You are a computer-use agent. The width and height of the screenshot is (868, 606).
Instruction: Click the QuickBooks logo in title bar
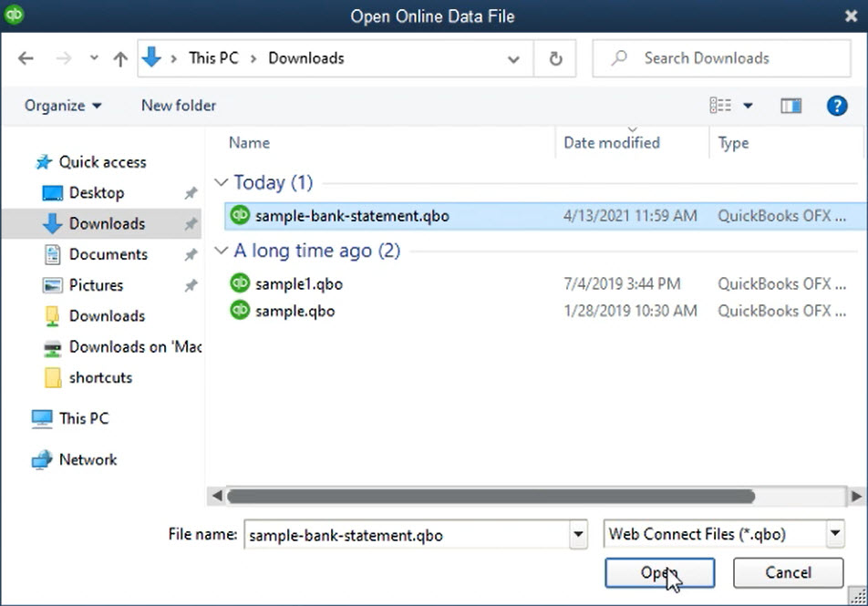14,15
